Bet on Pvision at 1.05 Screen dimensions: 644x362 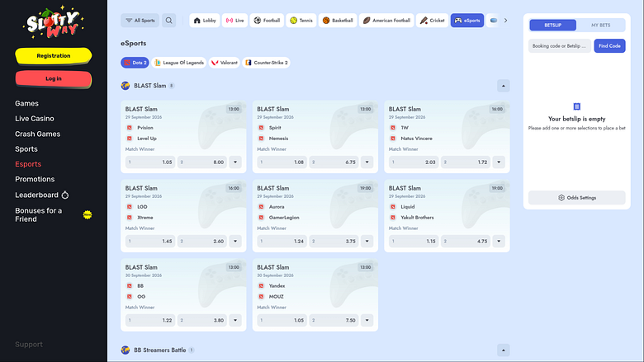pos(150,162)
